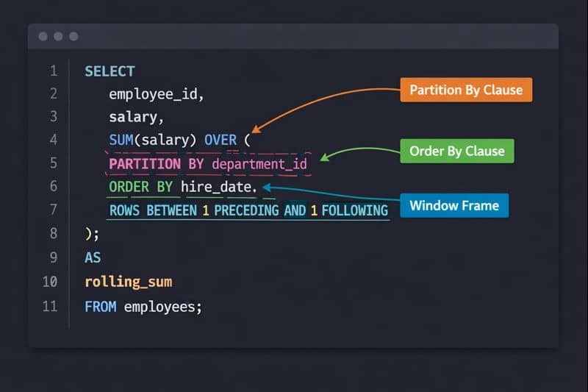
Task: Click line number 10 in the gutter
Action: click(50, 282)
